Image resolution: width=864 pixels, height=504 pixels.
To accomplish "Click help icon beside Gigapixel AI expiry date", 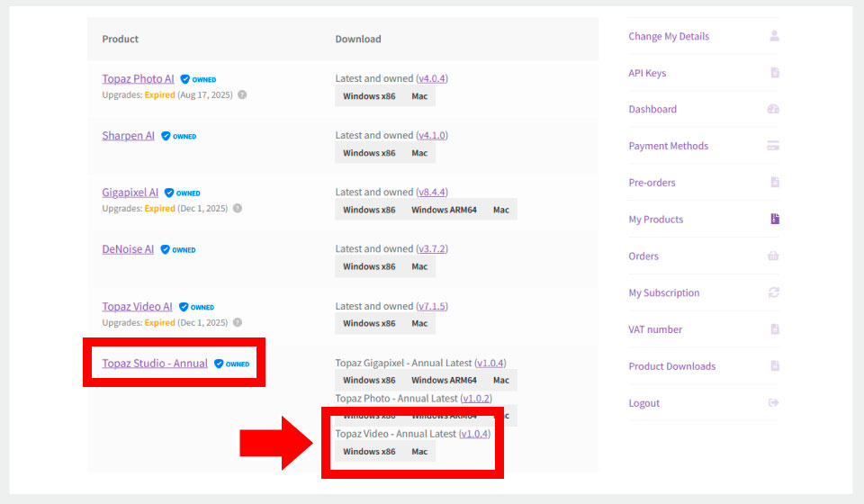I will coord(238,208).
